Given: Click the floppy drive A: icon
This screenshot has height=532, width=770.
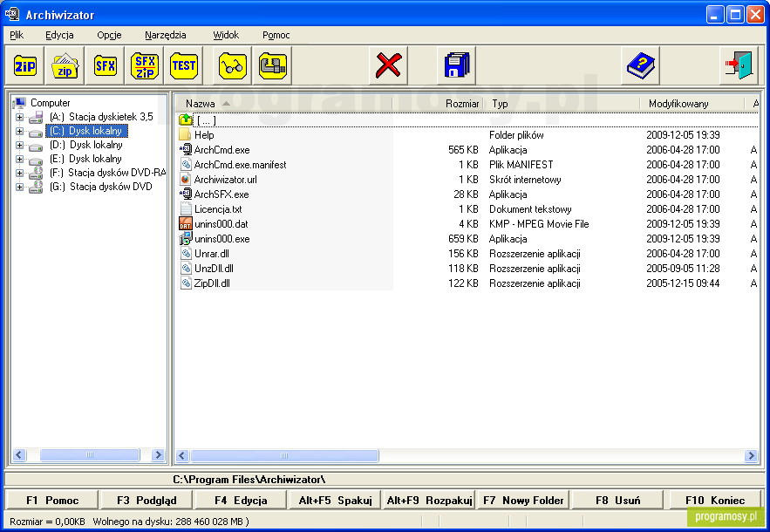Looking at the screenshot, I should (x=36, y=117).
